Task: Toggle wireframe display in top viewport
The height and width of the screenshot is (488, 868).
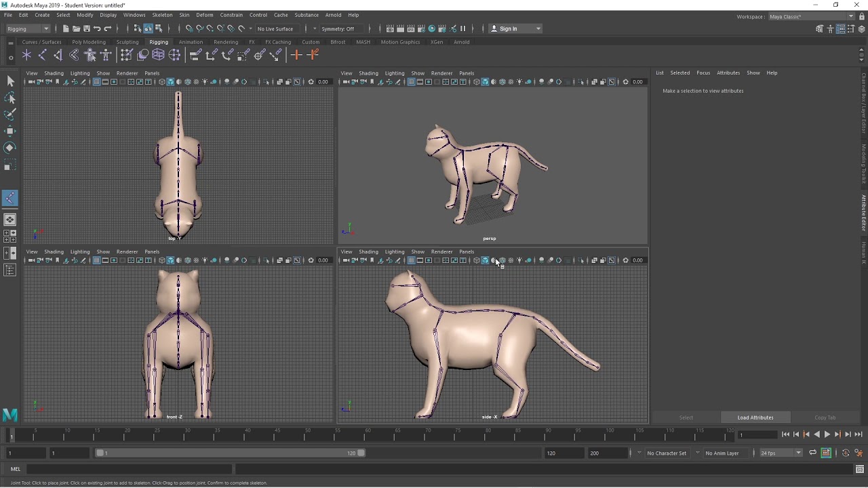Action: pyautogui.click(x=161, y=82)
